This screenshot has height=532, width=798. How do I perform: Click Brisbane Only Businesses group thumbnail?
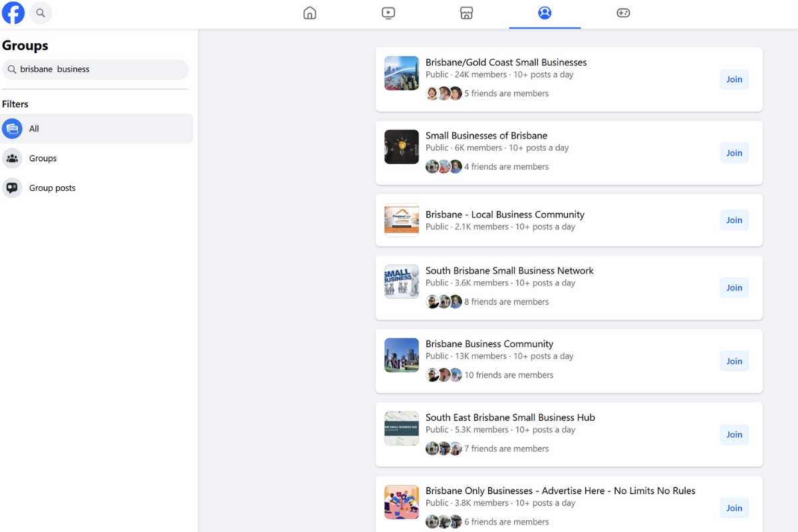(x=402, y=502)
